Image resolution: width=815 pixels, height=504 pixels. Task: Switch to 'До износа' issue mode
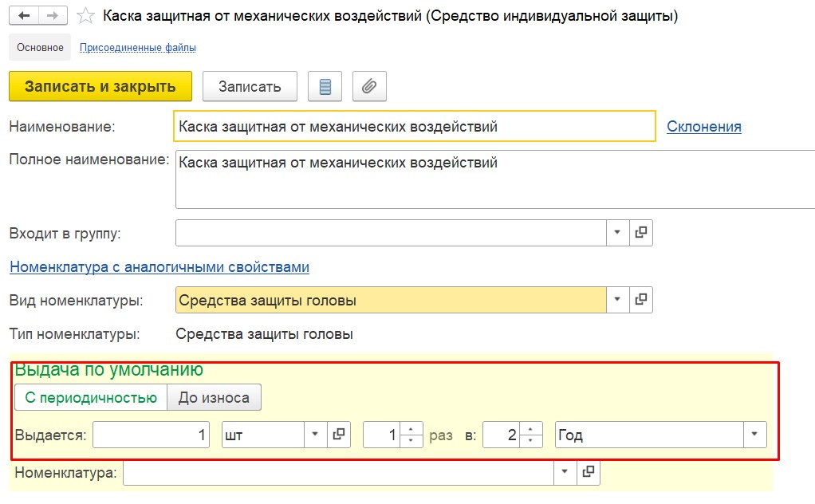pyautogui.click(x=215, y=397)
